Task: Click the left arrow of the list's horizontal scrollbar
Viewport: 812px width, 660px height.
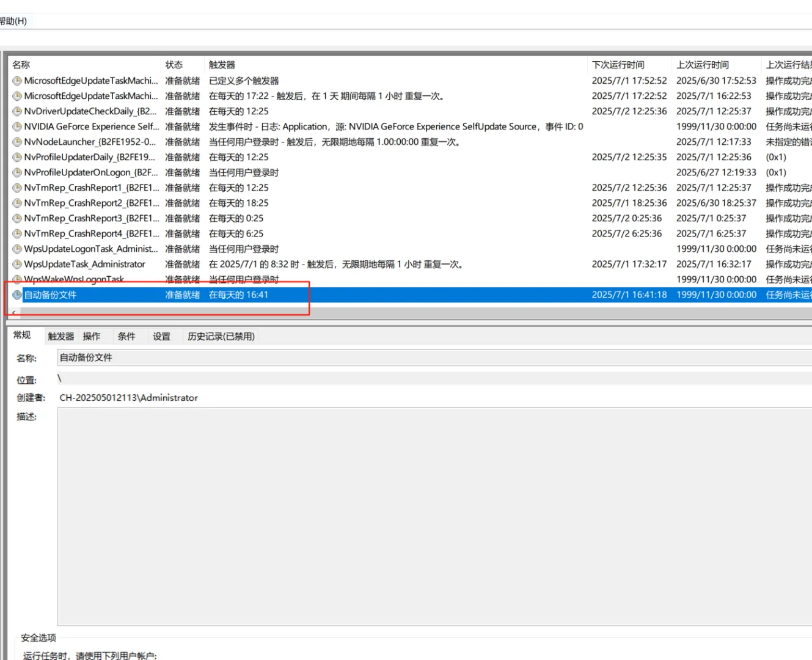Action: pyautogui.click(x=14, y=312)
